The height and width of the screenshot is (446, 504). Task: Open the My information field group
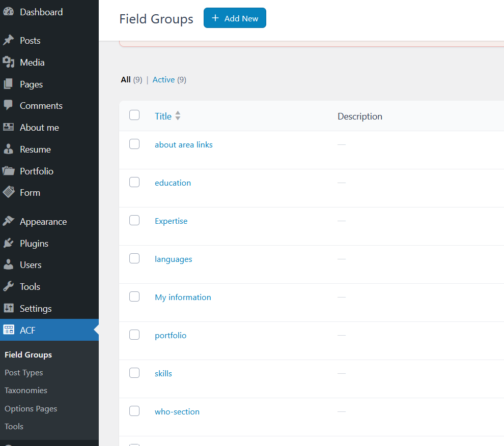pyautogui.click(x=183, y=298)
